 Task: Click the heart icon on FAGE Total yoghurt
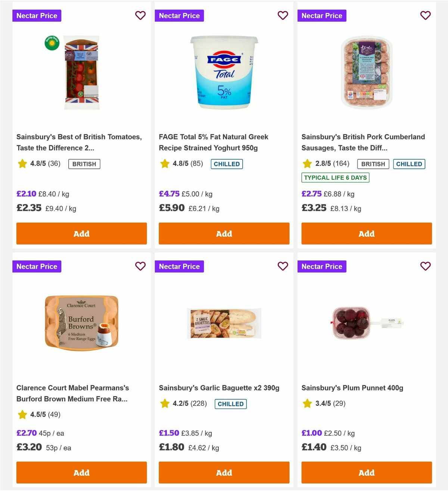click(x=283, y=16)
